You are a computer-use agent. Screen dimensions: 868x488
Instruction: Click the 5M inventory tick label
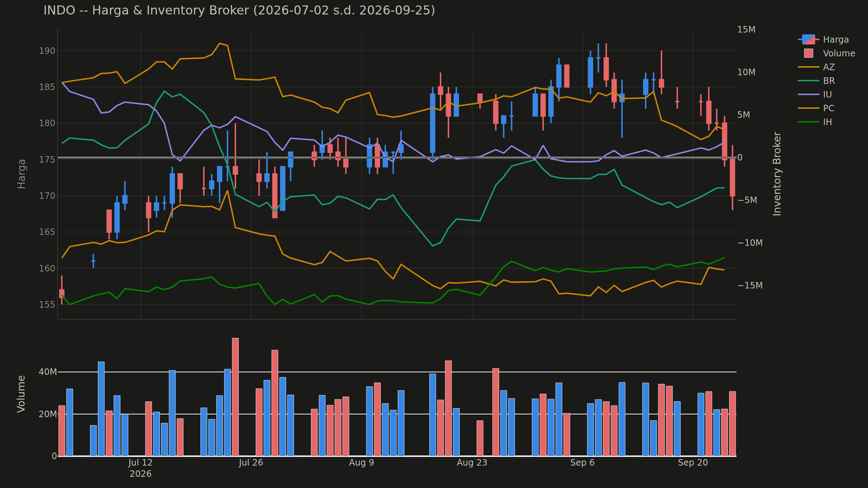(744, 115)
